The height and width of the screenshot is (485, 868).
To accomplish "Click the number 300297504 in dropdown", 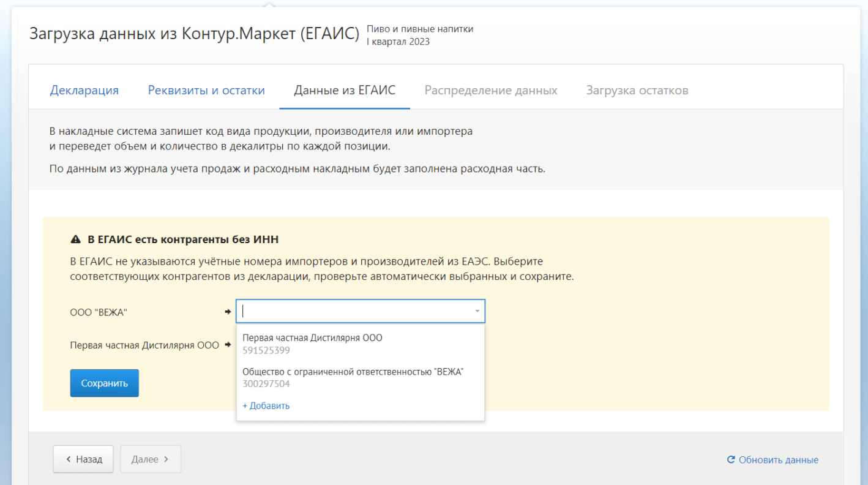I will click(x=266, y=385).
